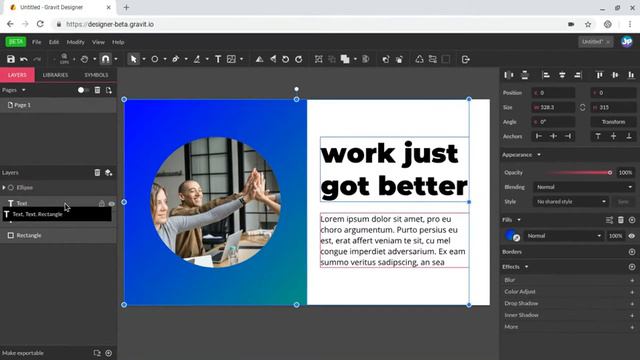Open the Blending mode dropdown
The width and height of the screenshot is (640, 360).
tap(584, 187)
